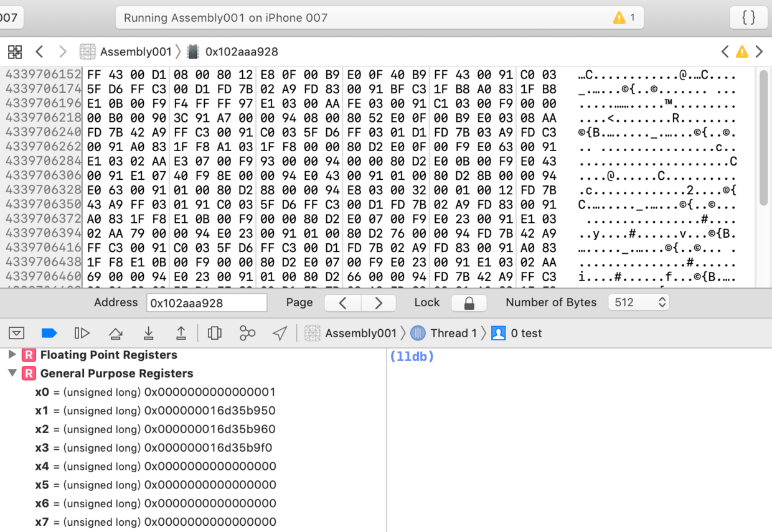Open Debug Memory Graph

(247, 334)
